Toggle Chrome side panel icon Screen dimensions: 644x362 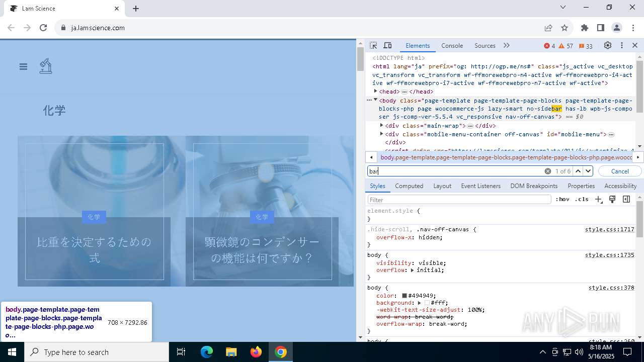pos(600,28)
